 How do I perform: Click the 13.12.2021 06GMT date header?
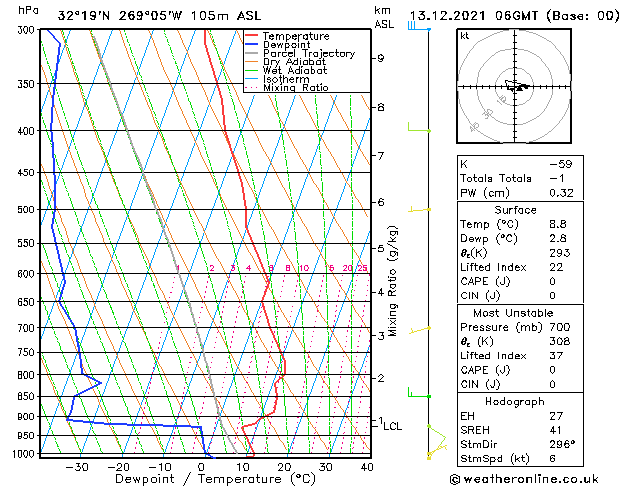514,16
